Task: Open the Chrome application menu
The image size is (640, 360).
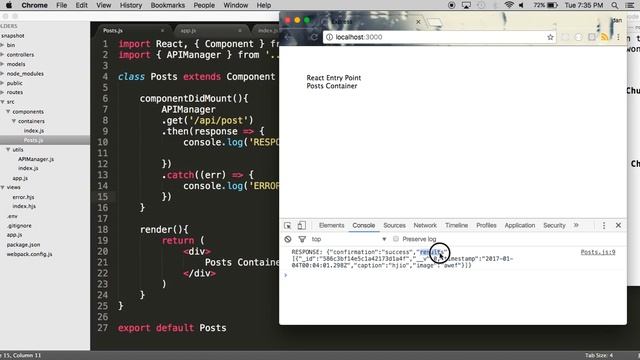Action: point(34,5)
